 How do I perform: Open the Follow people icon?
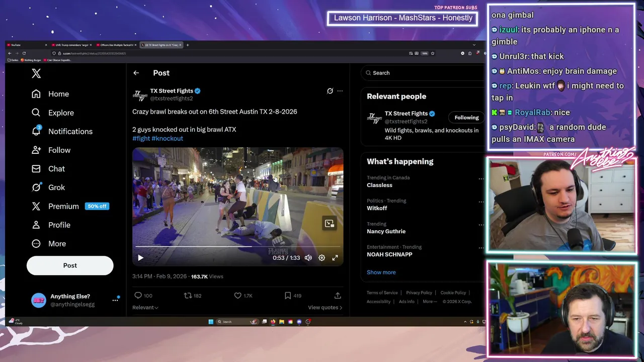36,150
